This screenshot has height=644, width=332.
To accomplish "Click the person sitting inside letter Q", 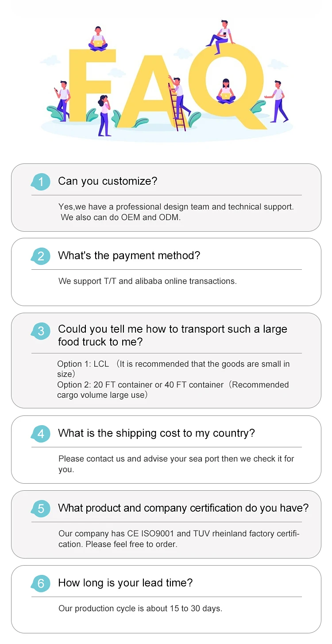I will tap(226, 92).
